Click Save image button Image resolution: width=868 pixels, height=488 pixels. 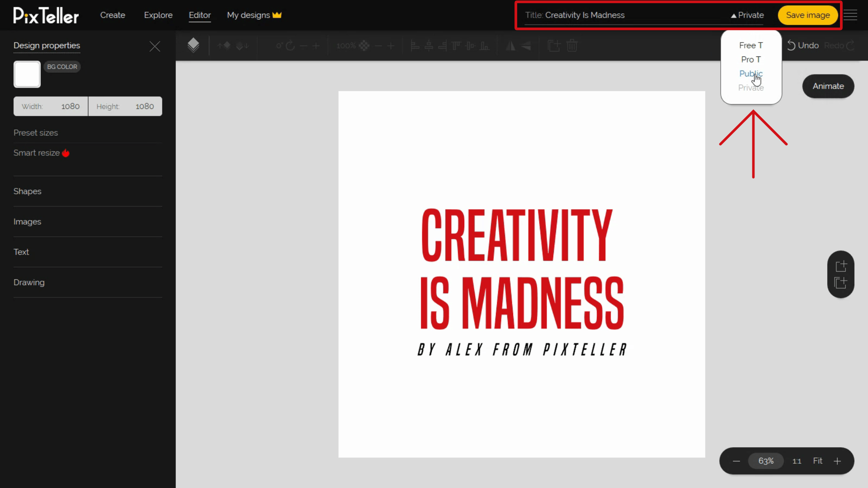click(x=808, y=15)
